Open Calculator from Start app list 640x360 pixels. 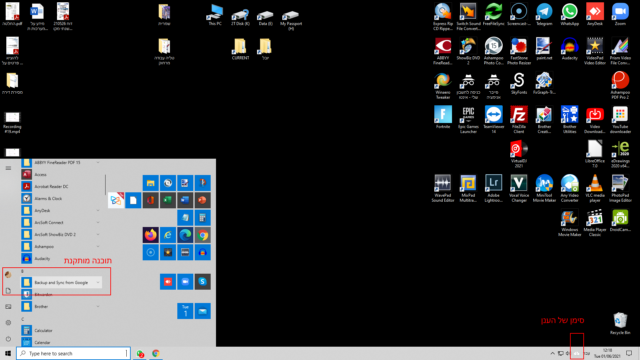click(x=61, y=331)
